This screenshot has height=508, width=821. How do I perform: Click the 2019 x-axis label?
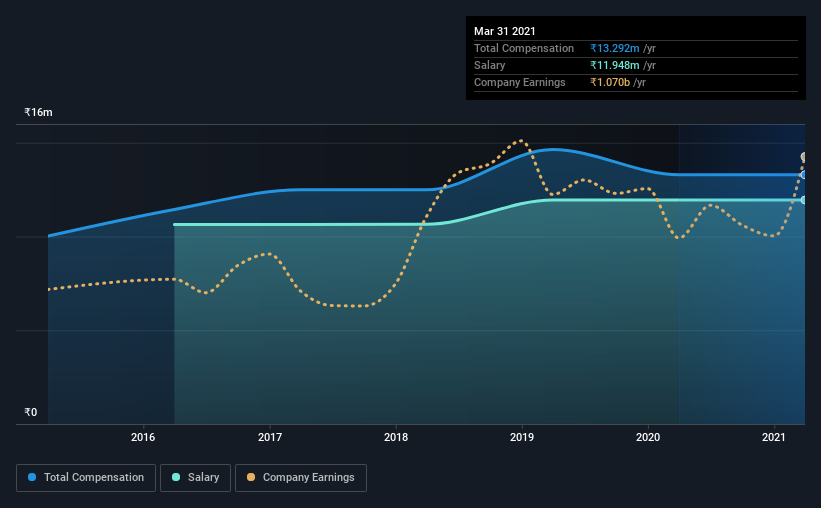click(x=522, y=437)
